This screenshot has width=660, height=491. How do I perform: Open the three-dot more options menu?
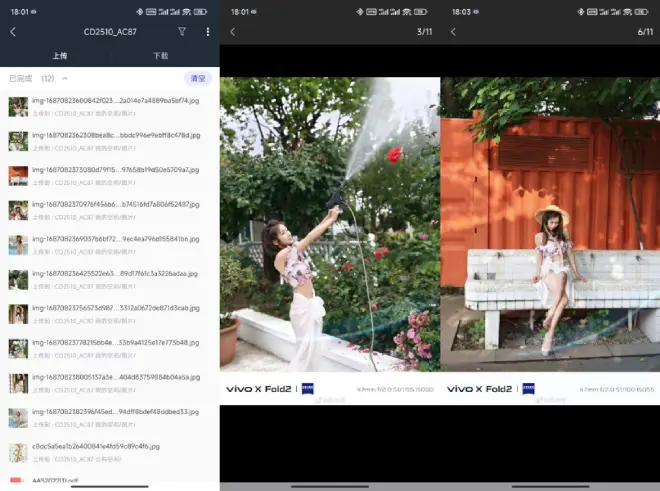click(x=208, y=32)
